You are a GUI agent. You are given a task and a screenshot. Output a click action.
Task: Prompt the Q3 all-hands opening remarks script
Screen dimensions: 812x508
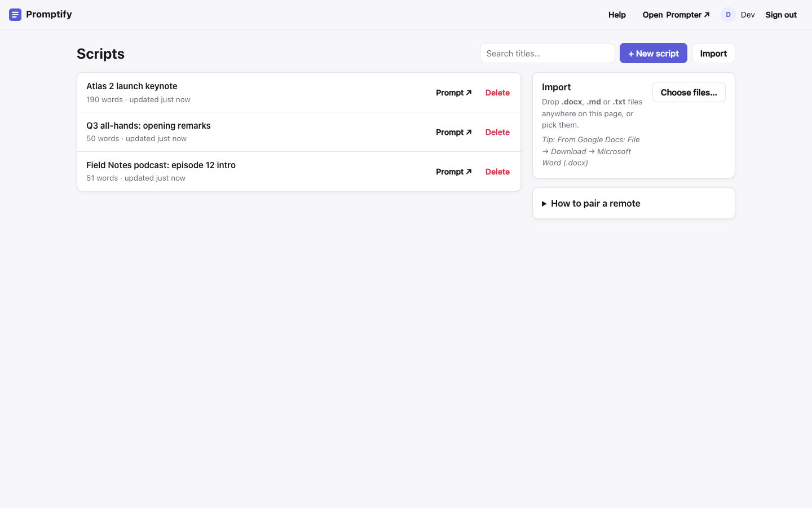[x=454, y=132]
